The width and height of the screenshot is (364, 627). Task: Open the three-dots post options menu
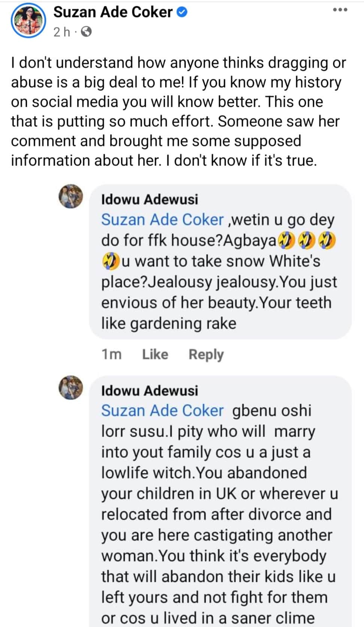point(340,10)
